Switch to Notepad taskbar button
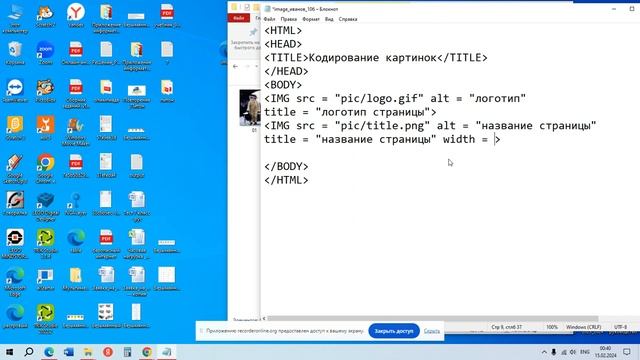The image size is (640, 360). [167, 351]
